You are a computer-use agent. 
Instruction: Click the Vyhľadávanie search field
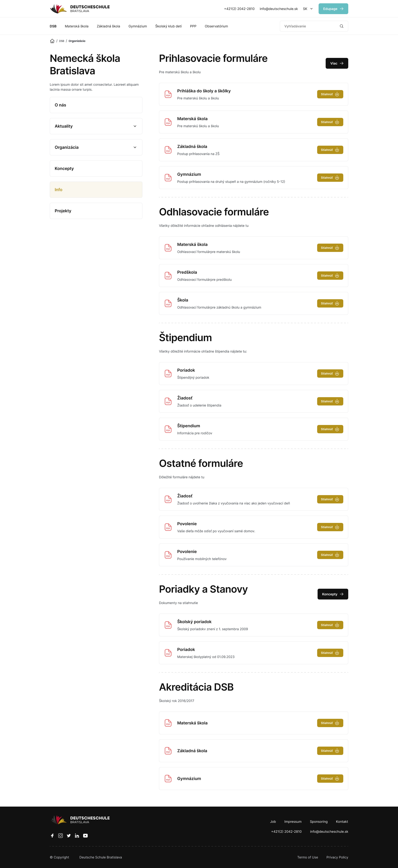314,26
